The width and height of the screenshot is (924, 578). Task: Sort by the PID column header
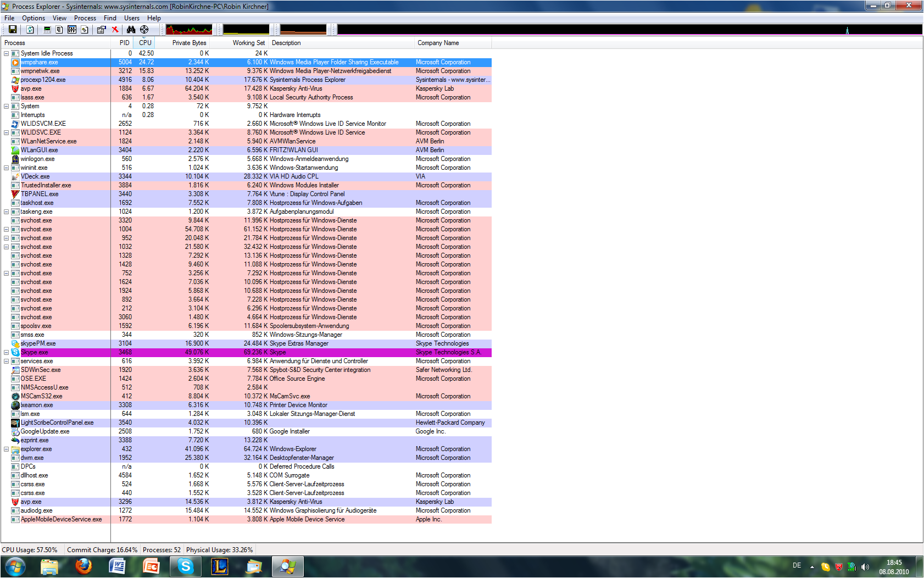tap(122, 43)
